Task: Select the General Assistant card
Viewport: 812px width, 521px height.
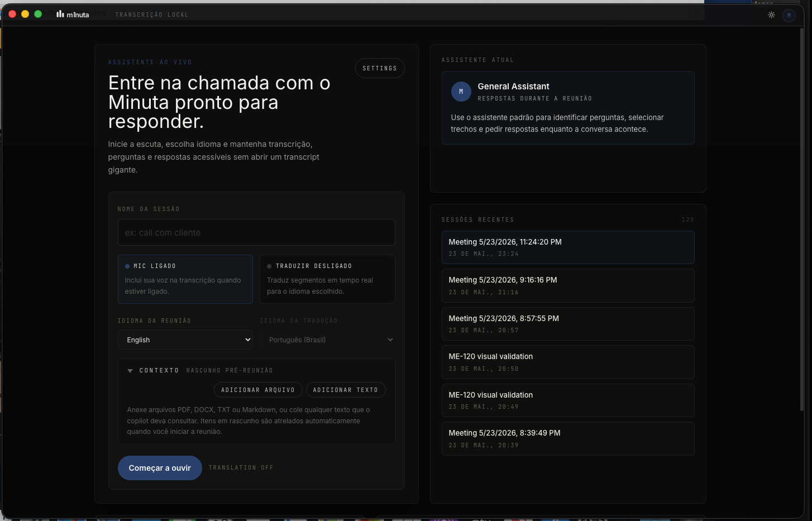Action: tap(568, 108)
